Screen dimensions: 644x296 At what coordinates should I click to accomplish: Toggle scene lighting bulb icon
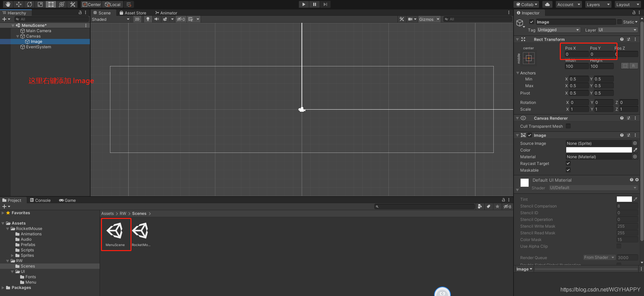[x=148, y=19]
